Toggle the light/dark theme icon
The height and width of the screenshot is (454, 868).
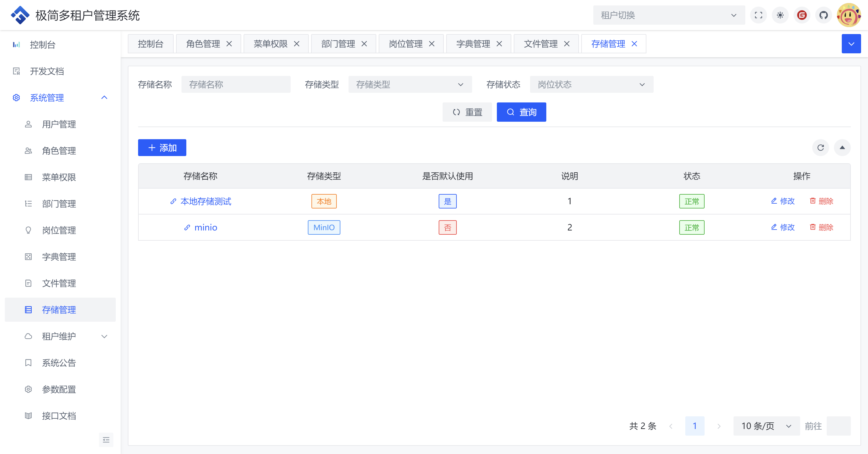coord(780,15)
